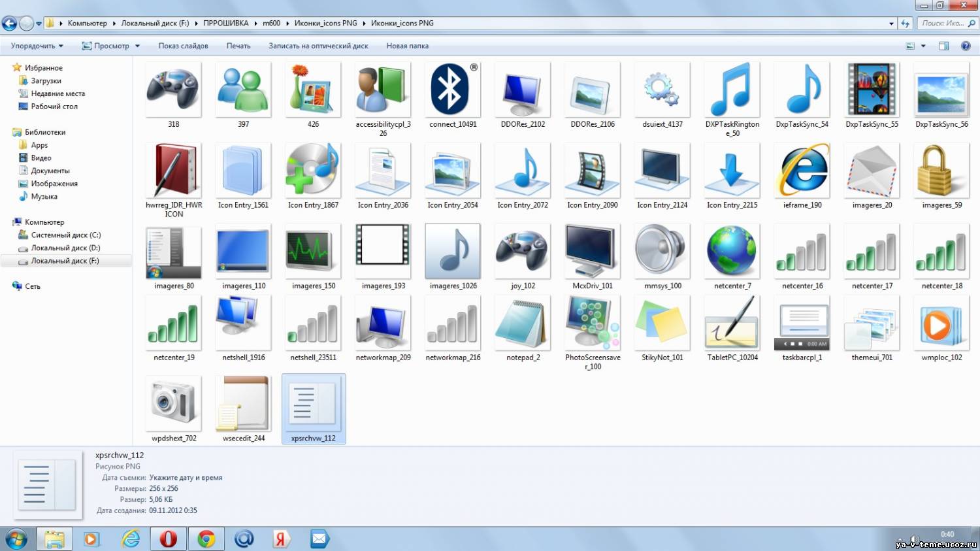Select the globe icon netcenter_7

pos(732,252)
